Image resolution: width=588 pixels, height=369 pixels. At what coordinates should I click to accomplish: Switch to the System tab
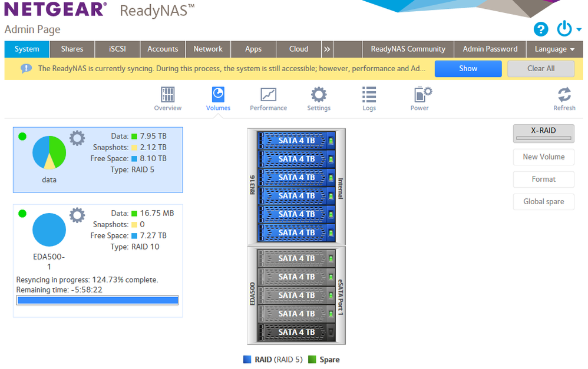click(x=27, y=49)
